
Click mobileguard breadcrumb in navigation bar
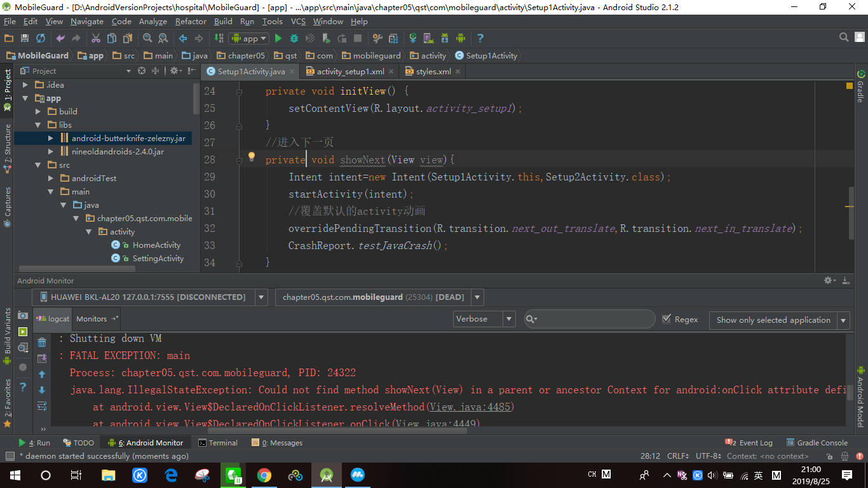pos(371,56)
